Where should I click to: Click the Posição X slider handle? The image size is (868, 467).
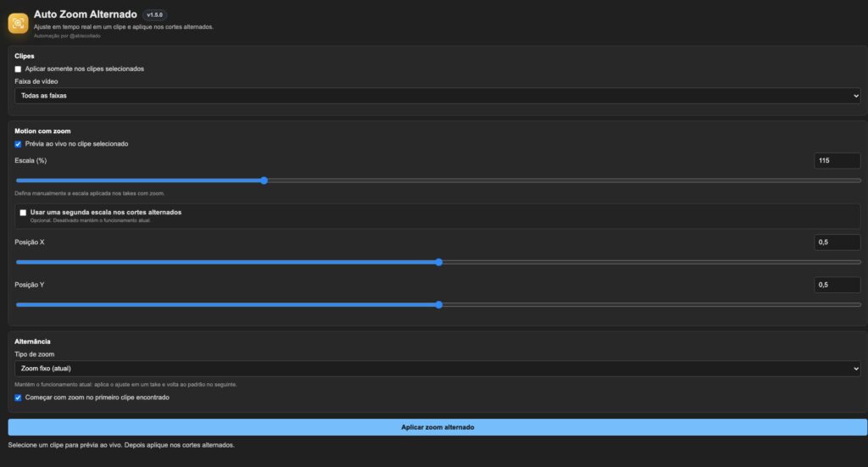pos(439,262)
